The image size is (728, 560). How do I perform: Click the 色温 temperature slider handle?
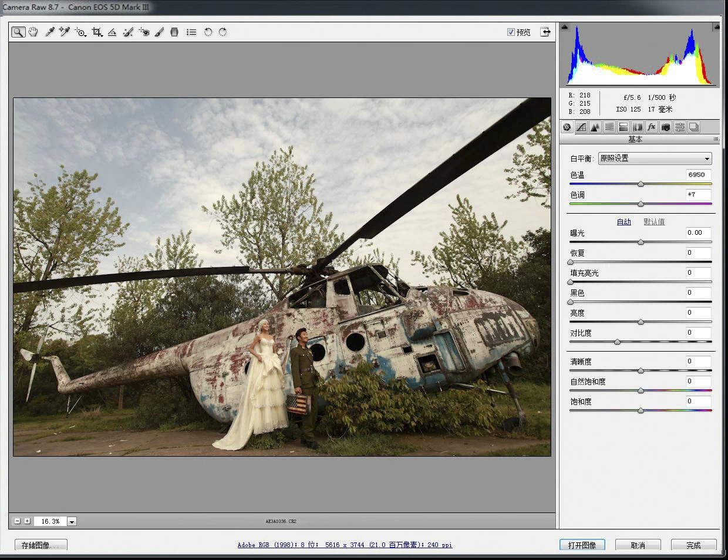[641, 184]
